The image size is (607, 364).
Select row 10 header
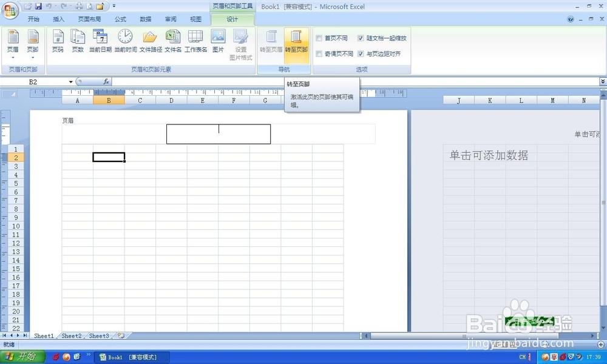tap(16, 226)
